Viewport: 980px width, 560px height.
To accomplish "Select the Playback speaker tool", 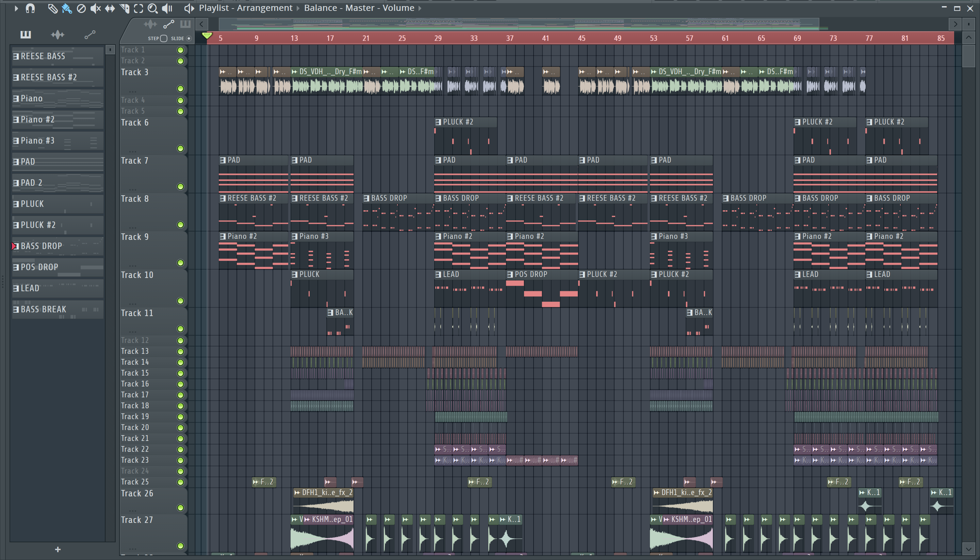I will point(167,9).
